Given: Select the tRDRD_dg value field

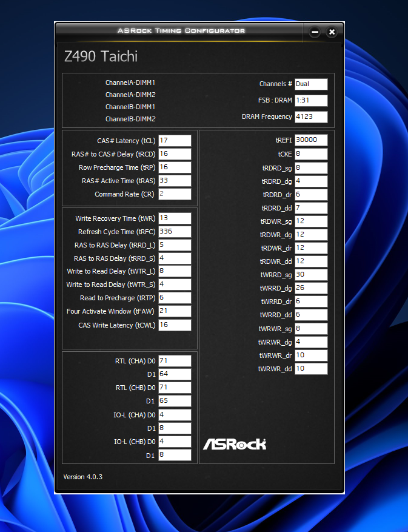Looking at the screenshot, I should click(x=311, y=181).
